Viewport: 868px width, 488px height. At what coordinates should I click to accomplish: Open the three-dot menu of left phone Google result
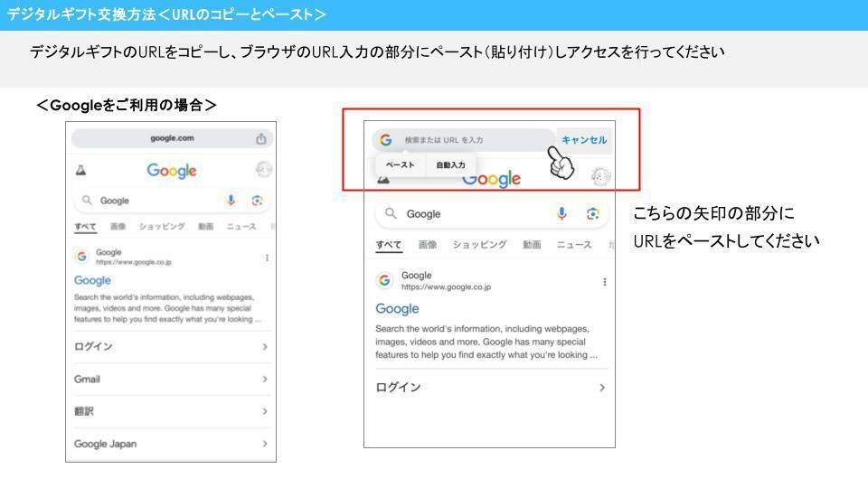click(267, 258)
